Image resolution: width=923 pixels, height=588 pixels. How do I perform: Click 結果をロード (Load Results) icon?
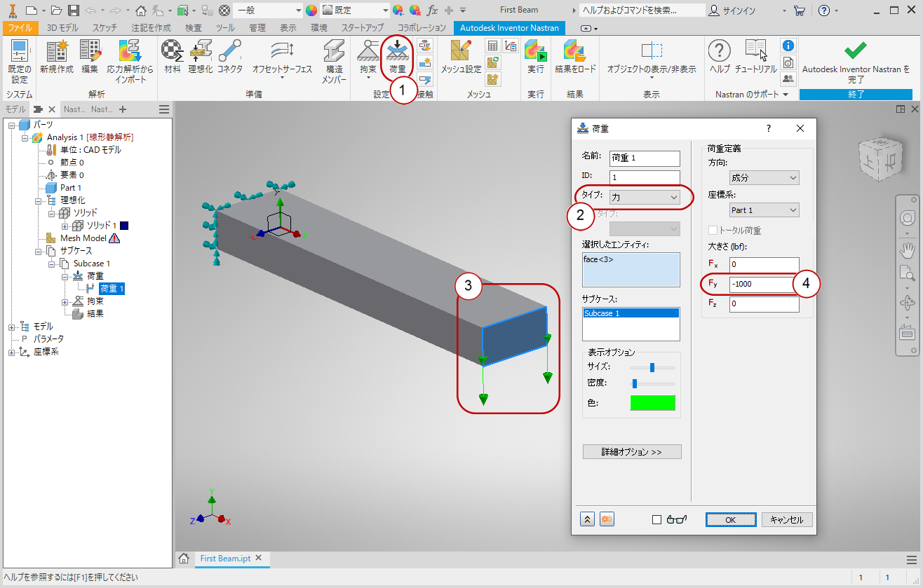click(x=575, y=56)
